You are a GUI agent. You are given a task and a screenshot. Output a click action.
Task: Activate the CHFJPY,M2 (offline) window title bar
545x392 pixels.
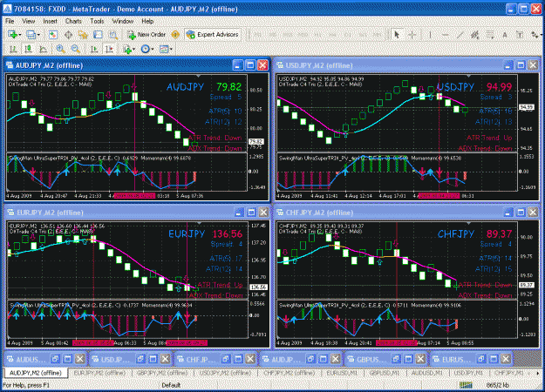407,213
